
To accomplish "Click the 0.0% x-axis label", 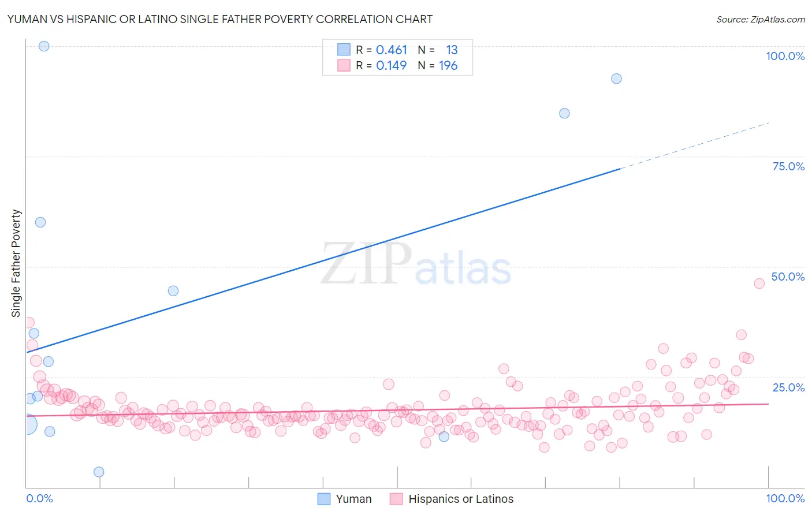I will [39, 498].
